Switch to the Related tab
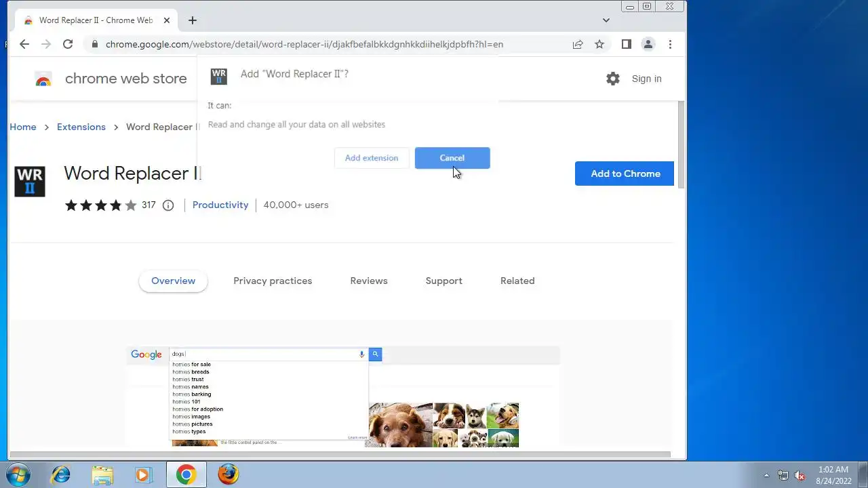The image size is (868, 488). (x=517, y=281)
